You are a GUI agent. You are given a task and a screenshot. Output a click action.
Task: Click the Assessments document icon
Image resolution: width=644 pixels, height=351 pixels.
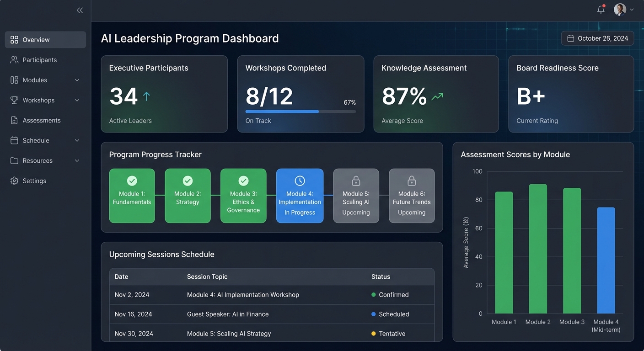14,120
